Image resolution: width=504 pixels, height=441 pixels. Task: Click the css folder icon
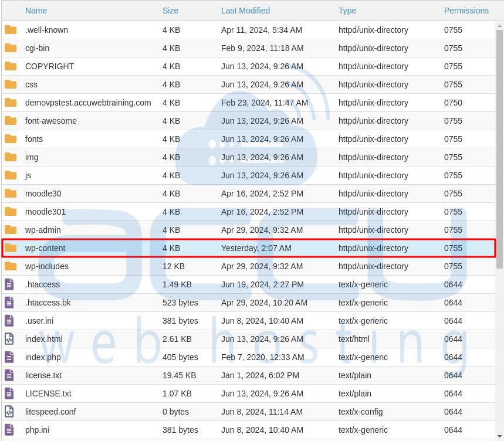[11, 84]
